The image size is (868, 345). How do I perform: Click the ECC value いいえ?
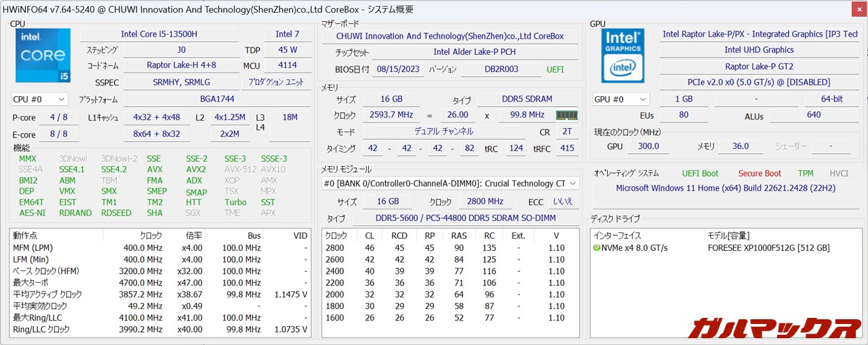[562, 201]
